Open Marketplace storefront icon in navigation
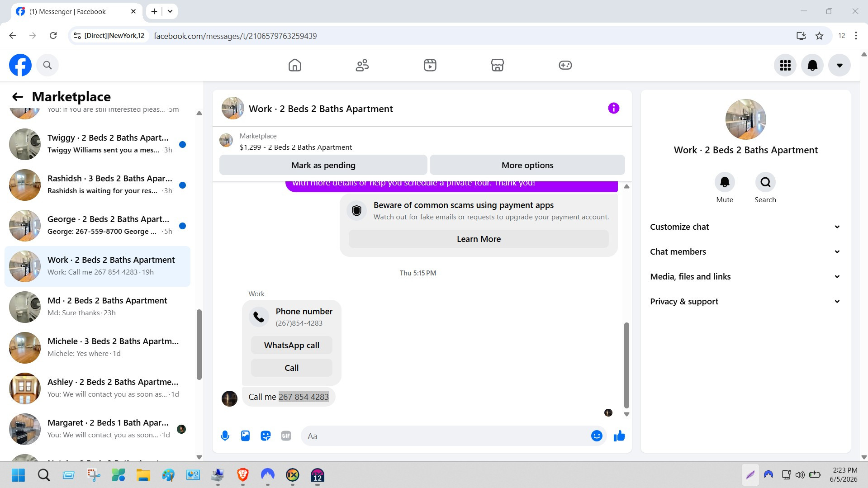The height and width of the screenshot is (488, 868). pyautogui.click(x=498, y=65)
